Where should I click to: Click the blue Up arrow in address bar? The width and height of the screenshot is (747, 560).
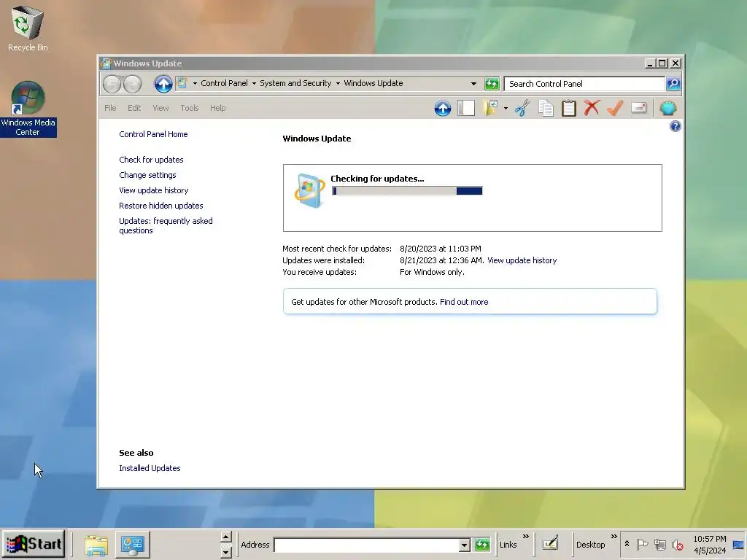(163, 84)
